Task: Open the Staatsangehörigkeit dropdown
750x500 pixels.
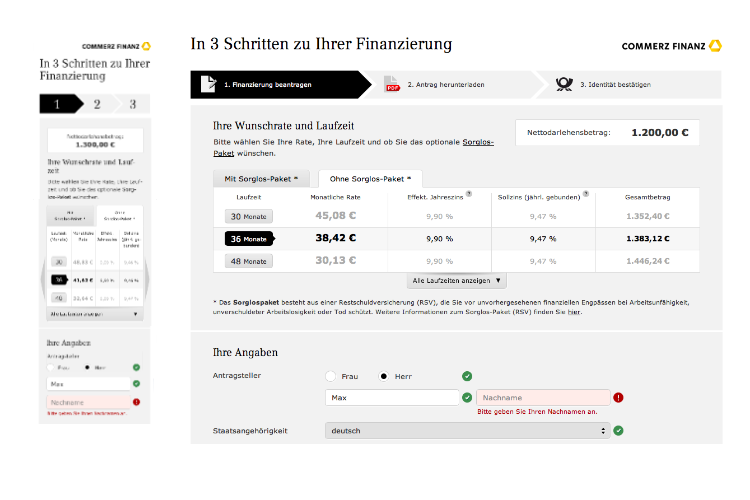Action: (467, 431)
